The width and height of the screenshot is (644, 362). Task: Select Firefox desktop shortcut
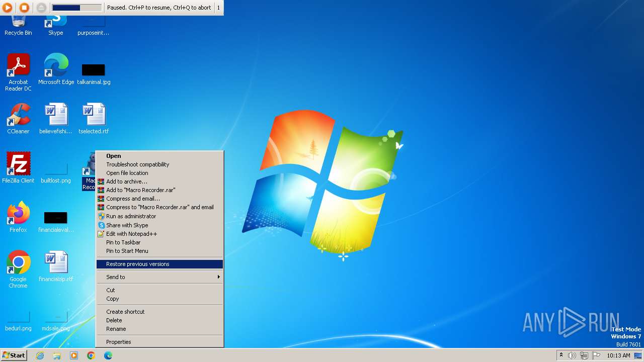pos(18,217)
